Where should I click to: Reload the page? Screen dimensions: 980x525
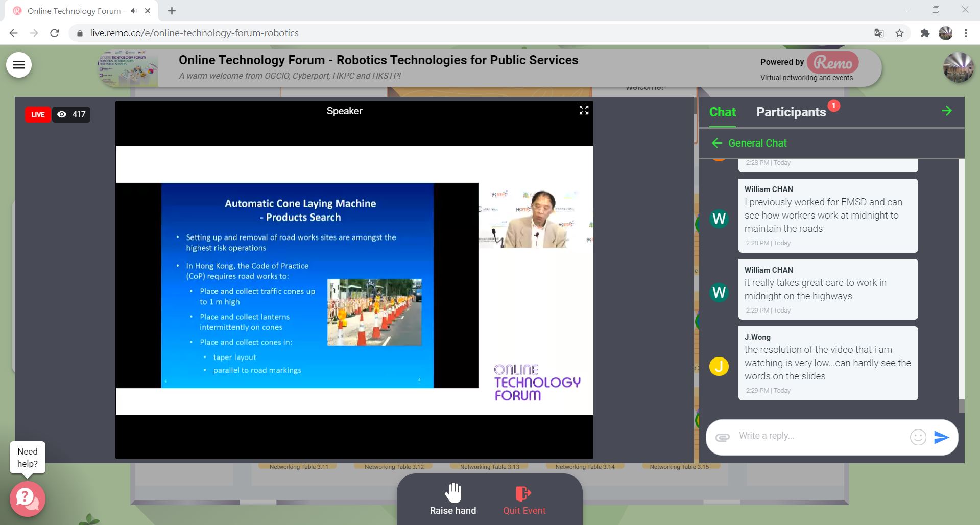55,33
